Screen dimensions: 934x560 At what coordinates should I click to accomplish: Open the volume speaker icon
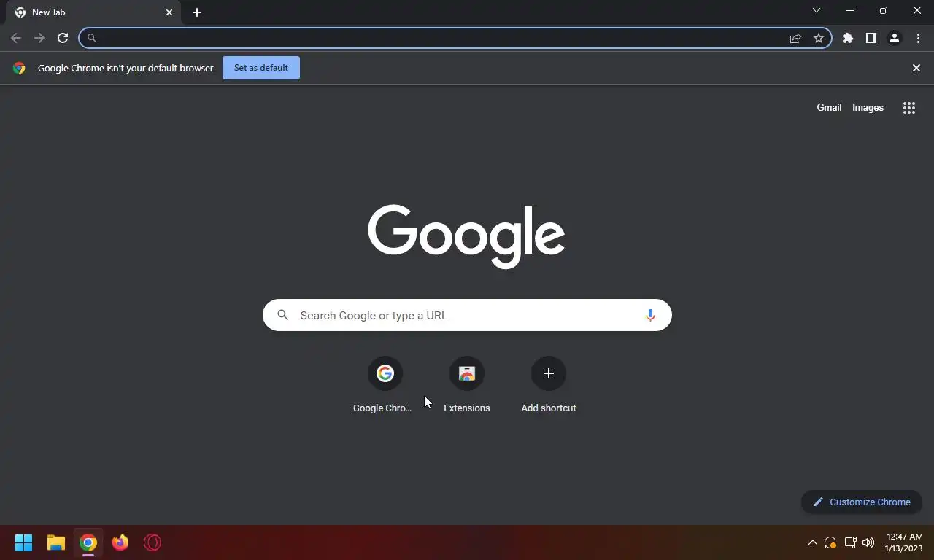tap(868, 542)
